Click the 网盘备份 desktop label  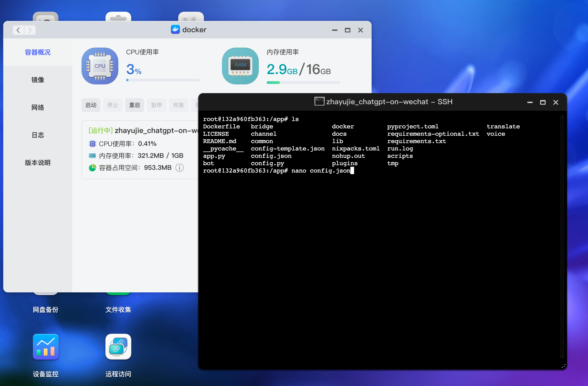coord(46,309)
